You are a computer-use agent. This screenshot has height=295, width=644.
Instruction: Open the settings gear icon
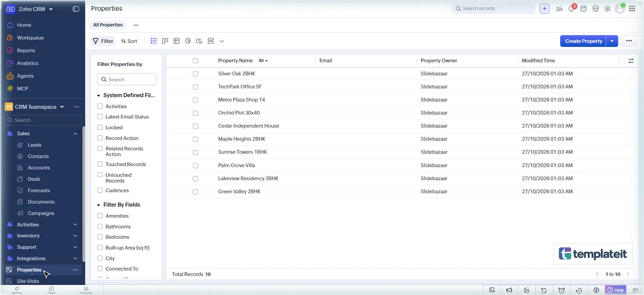tap(607, 8)
